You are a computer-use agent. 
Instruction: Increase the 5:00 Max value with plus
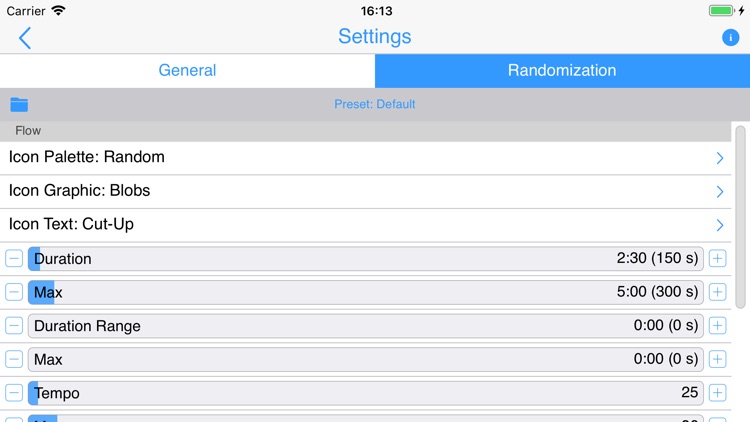click(717, 292)
